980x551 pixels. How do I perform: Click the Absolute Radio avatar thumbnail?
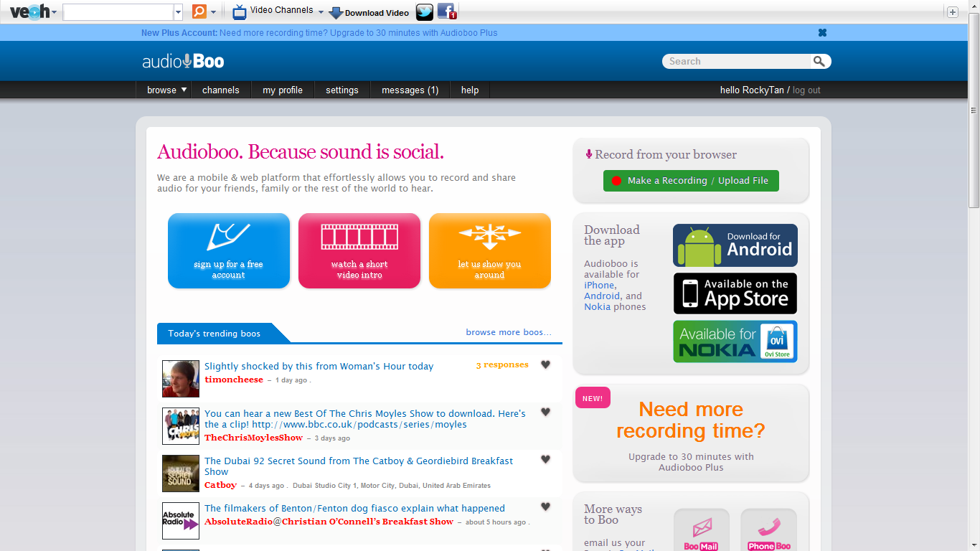coord(181,521)
